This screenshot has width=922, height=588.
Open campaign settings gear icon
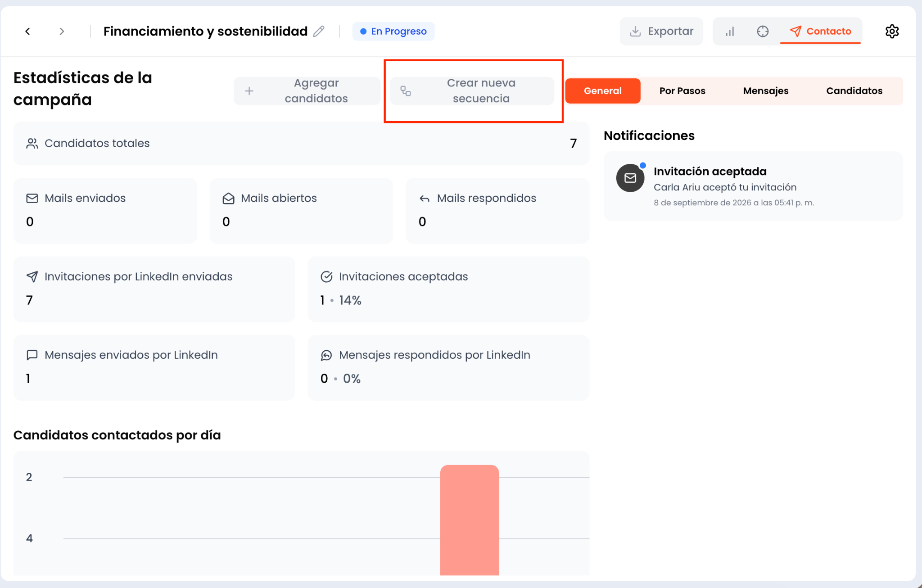(892, 31)
